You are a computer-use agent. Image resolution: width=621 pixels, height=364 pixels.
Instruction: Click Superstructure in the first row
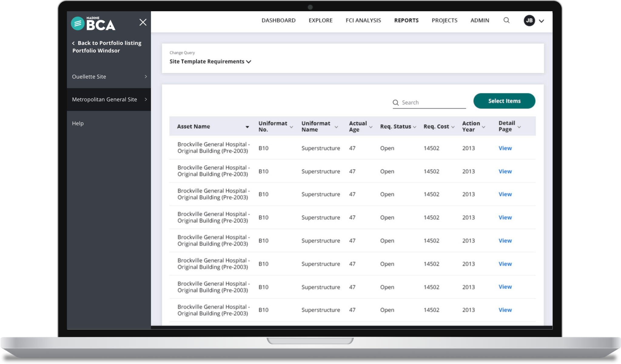[321, 148]
